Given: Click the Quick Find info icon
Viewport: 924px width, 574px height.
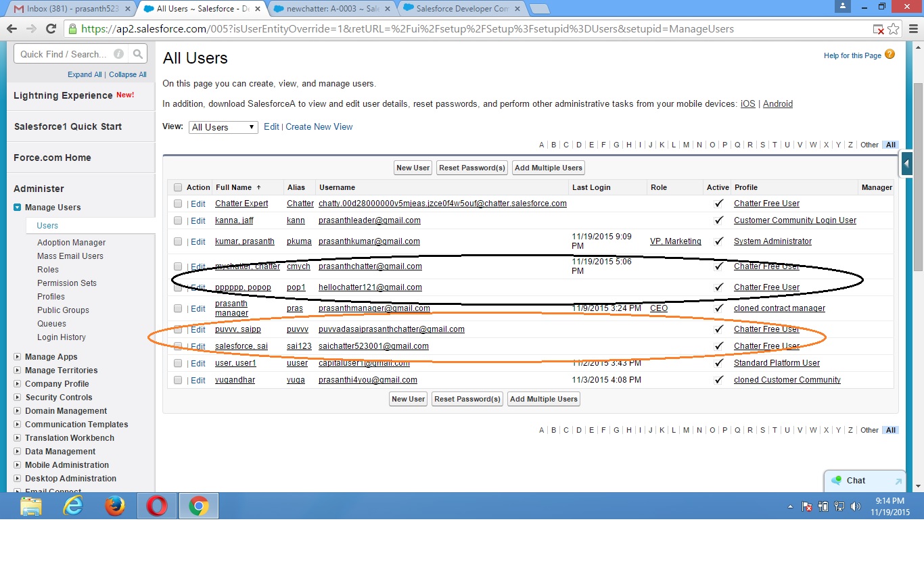Looking at the screenshot, I should 119,54.
